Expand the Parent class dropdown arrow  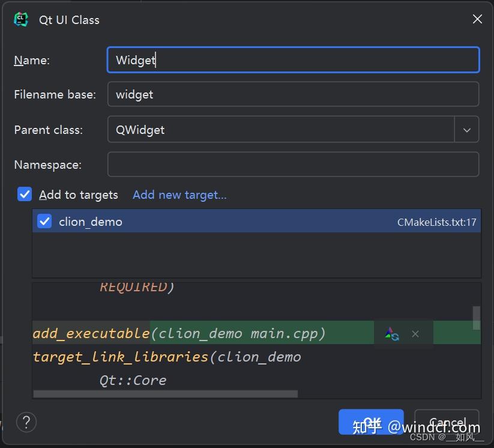(466, 130)
